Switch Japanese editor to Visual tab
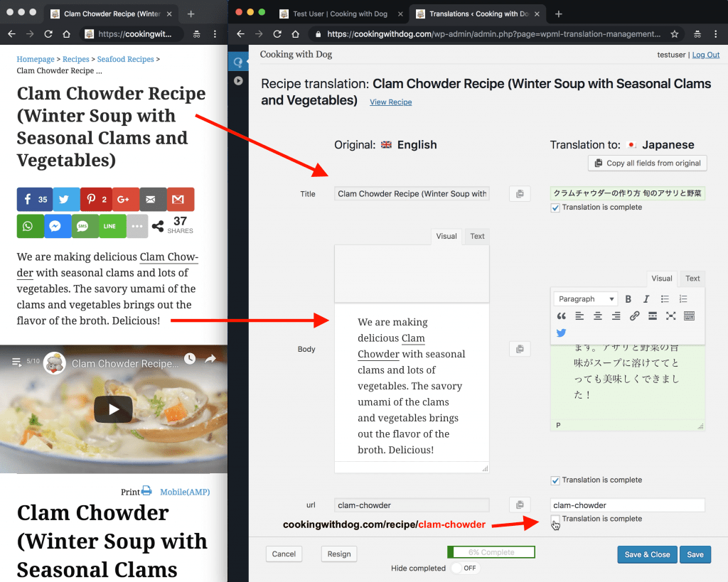This screenshot has width=728, height=582. coord(662,279)
